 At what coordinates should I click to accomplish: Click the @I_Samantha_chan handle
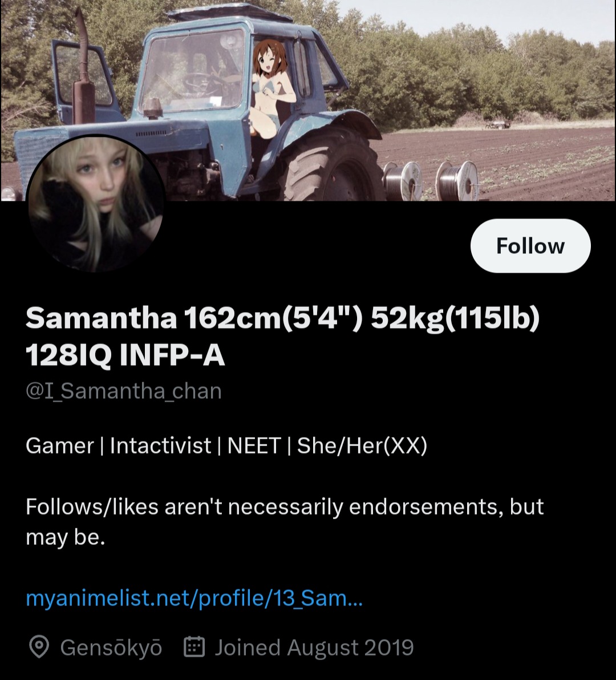click(124, 391)
